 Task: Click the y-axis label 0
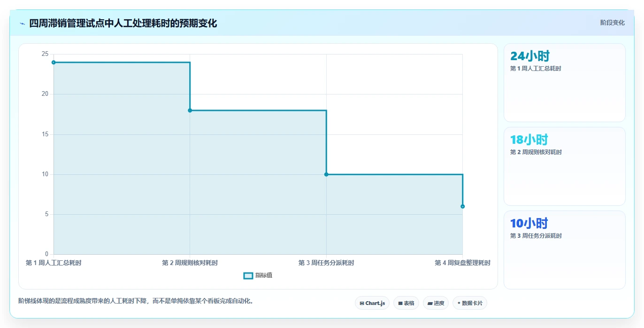(46, 254)
